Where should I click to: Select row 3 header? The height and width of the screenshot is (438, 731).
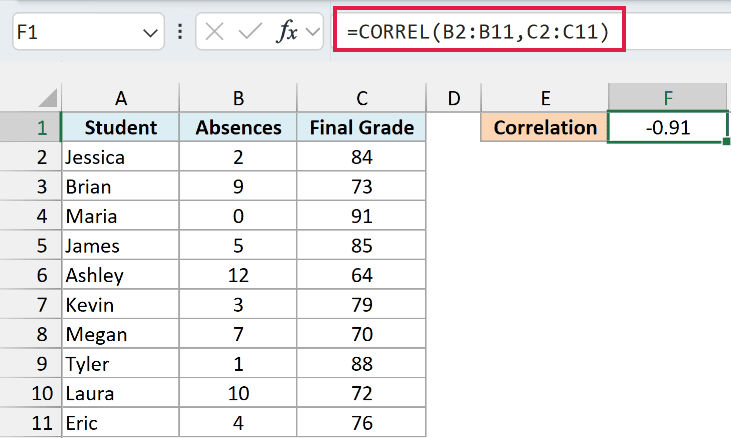tap(31, 186)
